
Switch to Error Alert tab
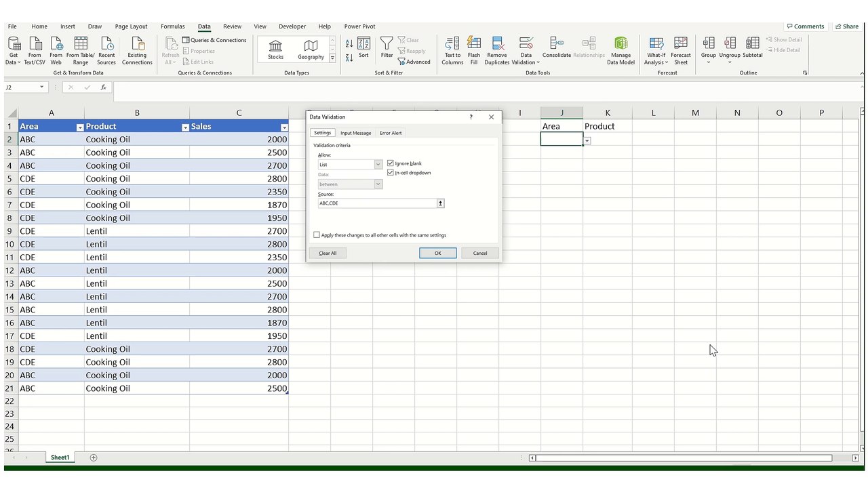pos(391,133)
